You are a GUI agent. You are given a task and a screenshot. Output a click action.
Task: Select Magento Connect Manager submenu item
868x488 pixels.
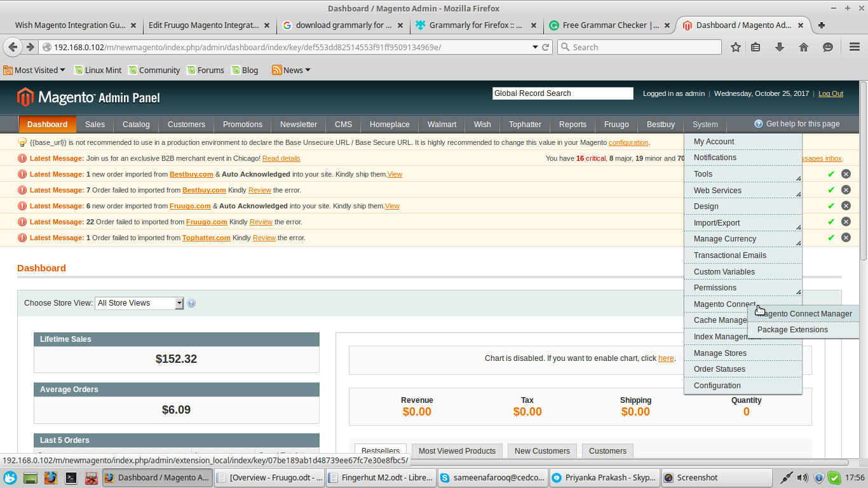804,314
